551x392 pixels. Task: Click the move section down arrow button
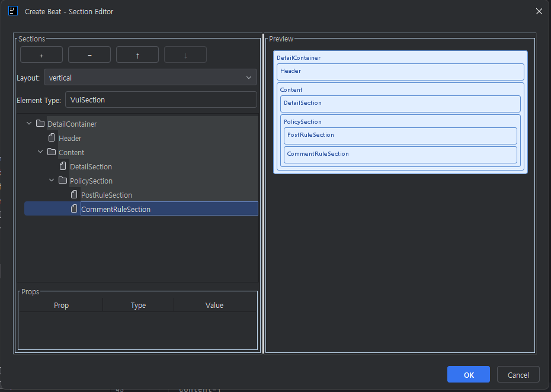point(185,55)
